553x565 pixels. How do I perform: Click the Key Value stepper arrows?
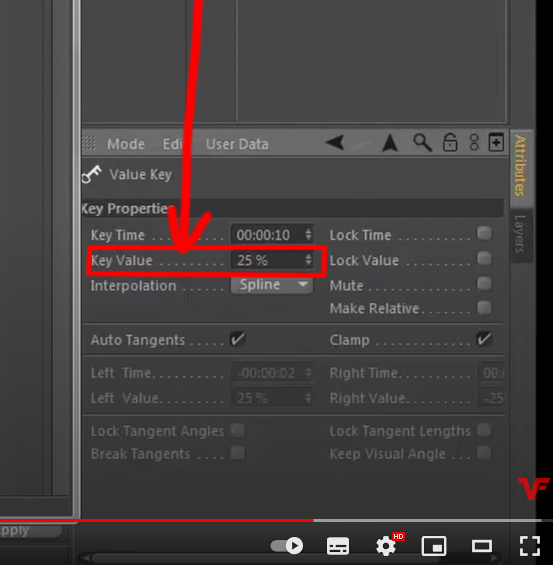click(x=308, y=260)
